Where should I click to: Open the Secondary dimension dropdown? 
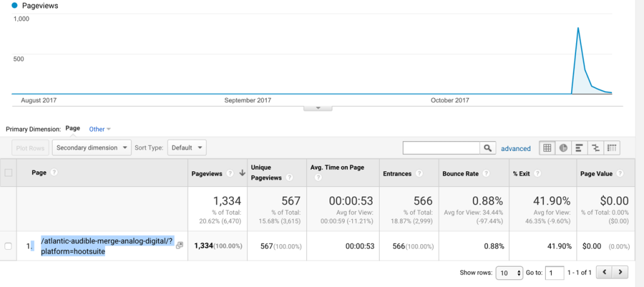pyautogui.click(x=92, y=148)
